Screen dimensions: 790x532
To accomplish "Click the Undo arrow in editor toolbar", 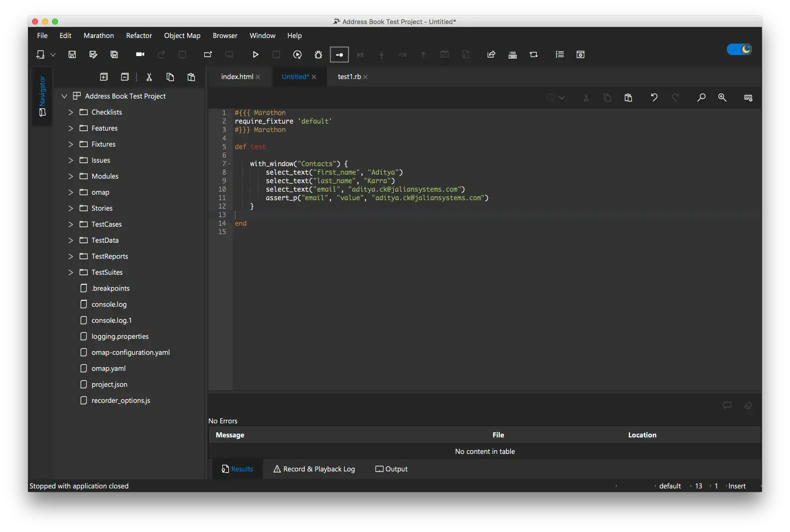I will (x=654, y=98).
